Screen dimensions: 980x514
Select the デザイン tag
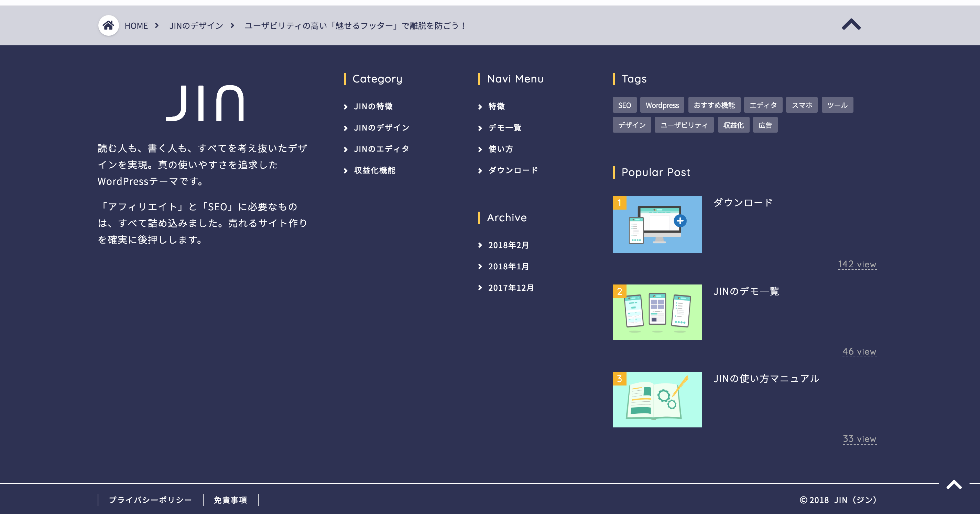(x=632, y=125)
